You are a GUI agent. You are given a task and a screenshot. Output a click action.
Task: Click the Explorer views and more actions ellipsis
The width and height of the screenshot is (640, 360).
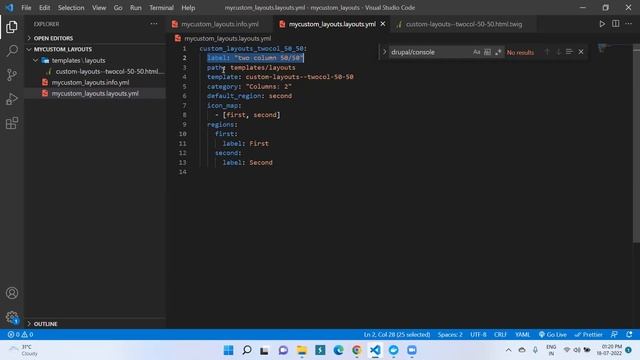pyautogui.click(x=154, y=24)
